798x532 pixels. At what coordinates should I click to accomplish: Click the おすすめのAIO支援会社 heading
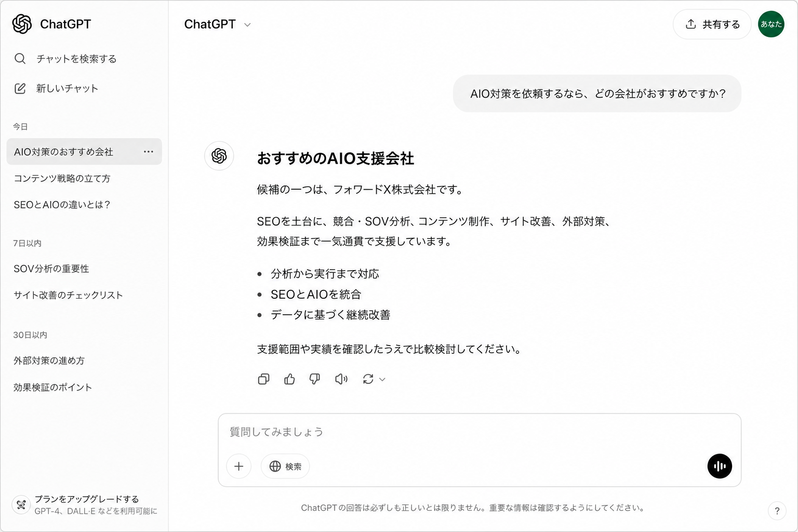tap(336, 158)
